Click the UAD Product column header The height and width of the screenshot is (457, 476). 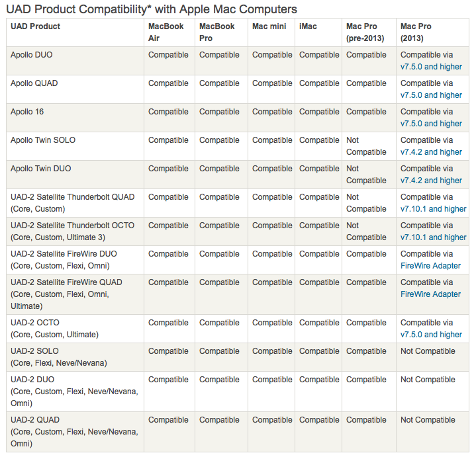[35, 26]
